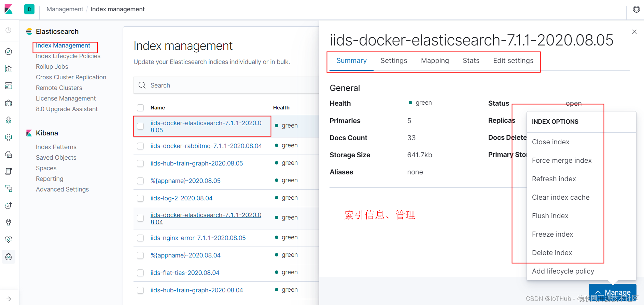Open Infrastructure from the side navigation

point(9,154)
